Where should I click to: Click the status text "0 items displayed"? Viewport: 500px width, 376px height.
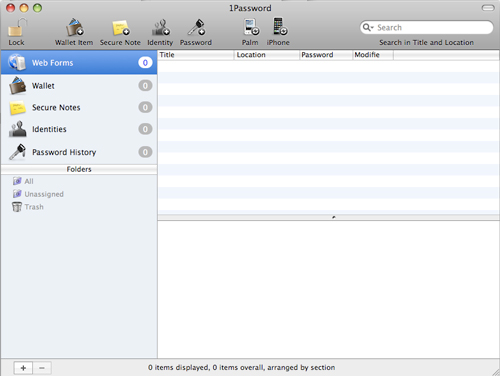[x=178, y=367]
